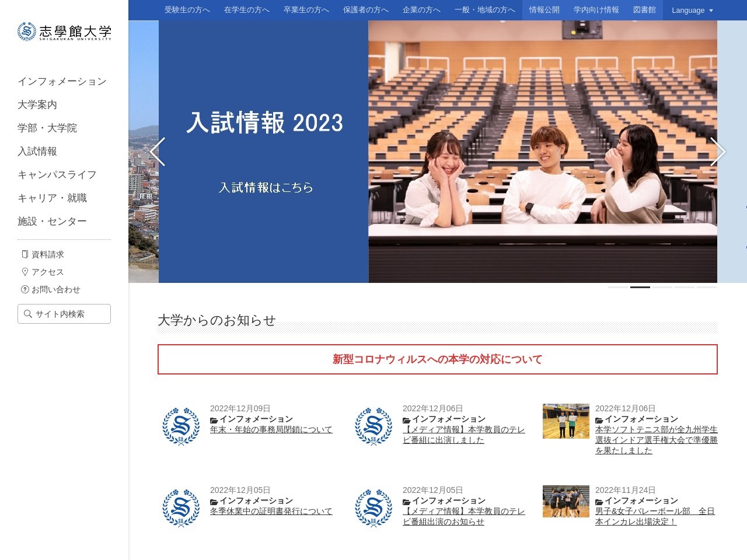This screenshot has height=560, width=747.
Task: Open 企業の方へ in top navigation
Action: coord(421,10)
